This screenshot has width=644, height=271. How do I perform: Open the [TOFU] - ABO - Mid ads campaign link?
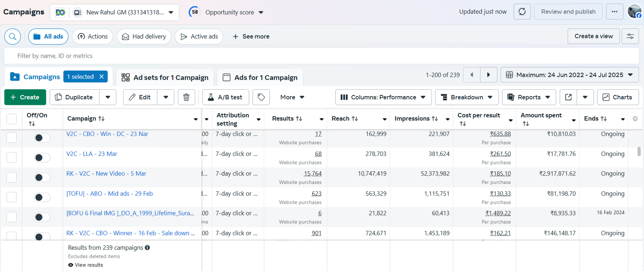109,193
